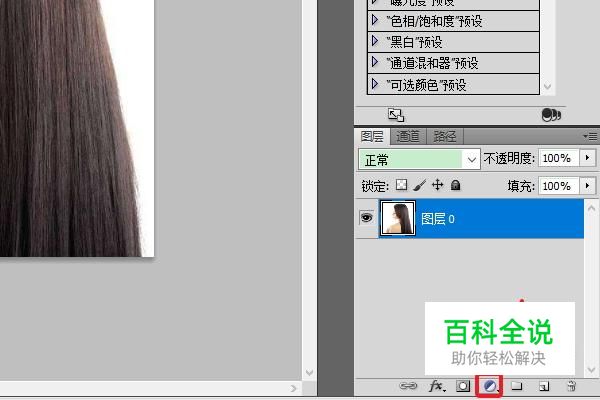Click the 填充 label
This screenshot has height=400, width=600.
point(521,186)
